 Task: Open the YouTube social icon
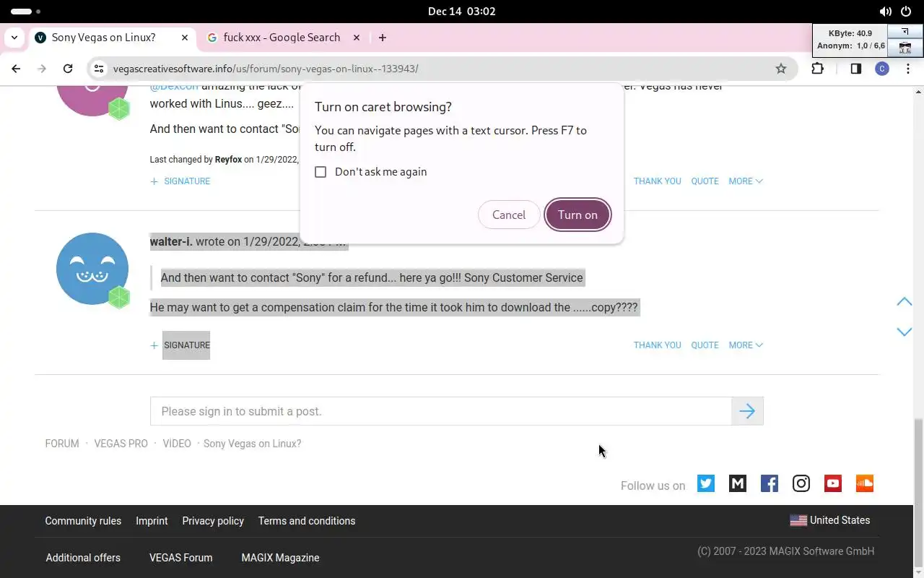click(833, 483)
